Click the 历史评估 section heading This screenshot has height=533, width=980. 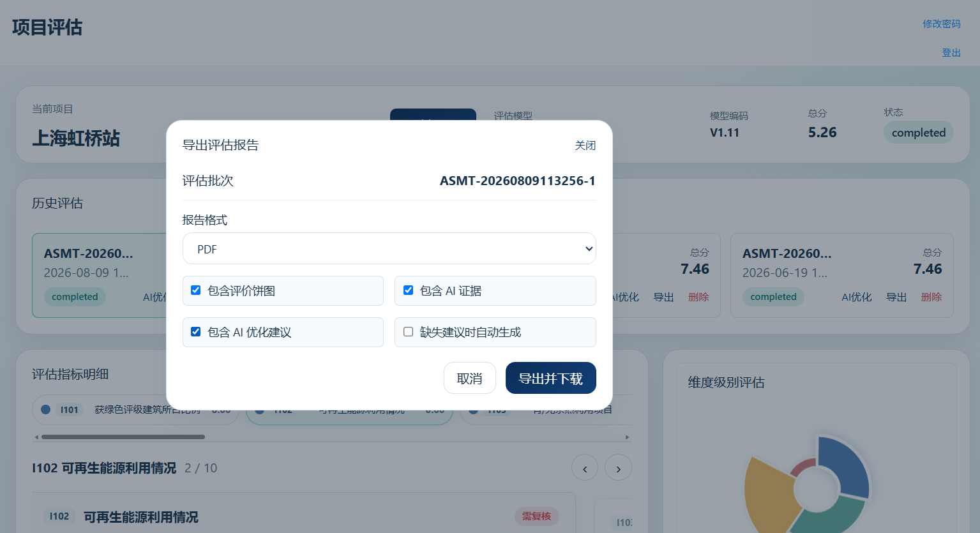(57, 203)
